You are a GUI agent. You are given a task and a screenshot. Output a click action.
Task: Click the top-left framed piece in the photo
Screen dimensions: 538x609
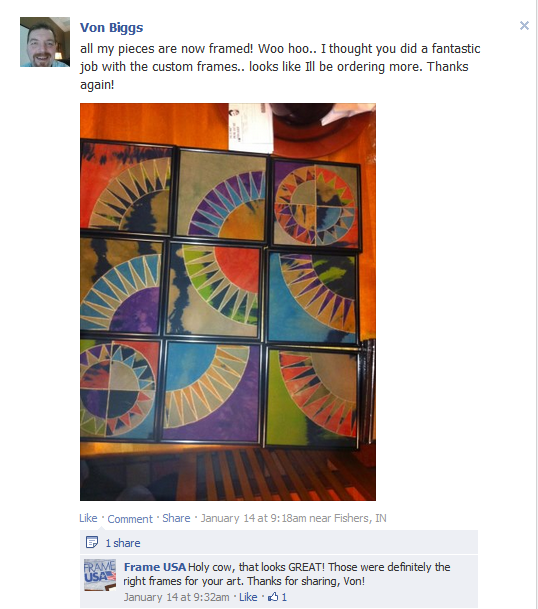point(125,188)
